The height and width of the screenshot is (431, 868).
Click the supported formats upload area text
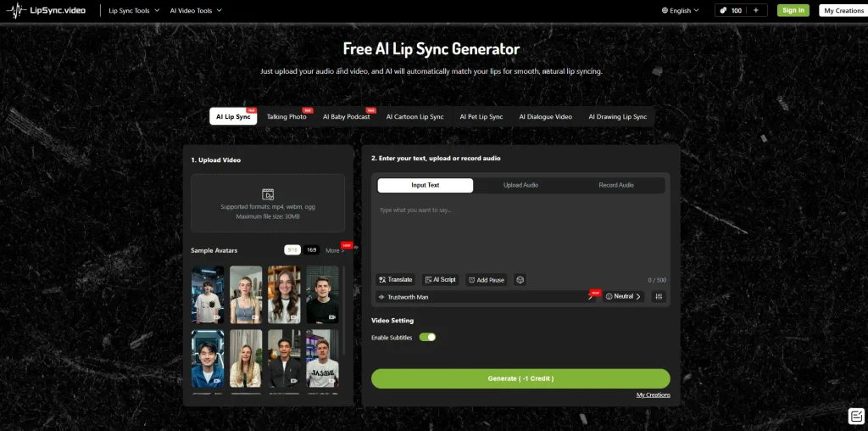(x=268, y=207)
